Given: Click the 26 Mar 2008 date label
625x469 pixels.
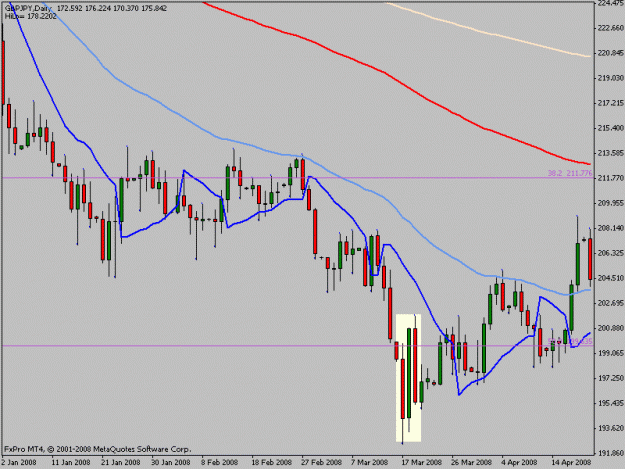Looking at the screenshot, I should click(x=472, y=463).
